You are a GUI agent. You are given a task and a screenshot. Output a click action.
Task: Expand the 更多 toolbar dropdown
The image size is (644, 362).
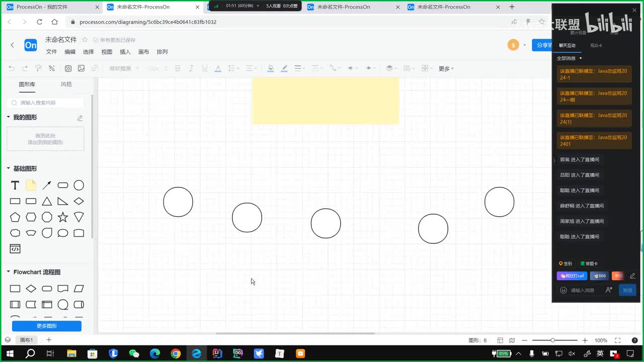click(x=446, y=68)
